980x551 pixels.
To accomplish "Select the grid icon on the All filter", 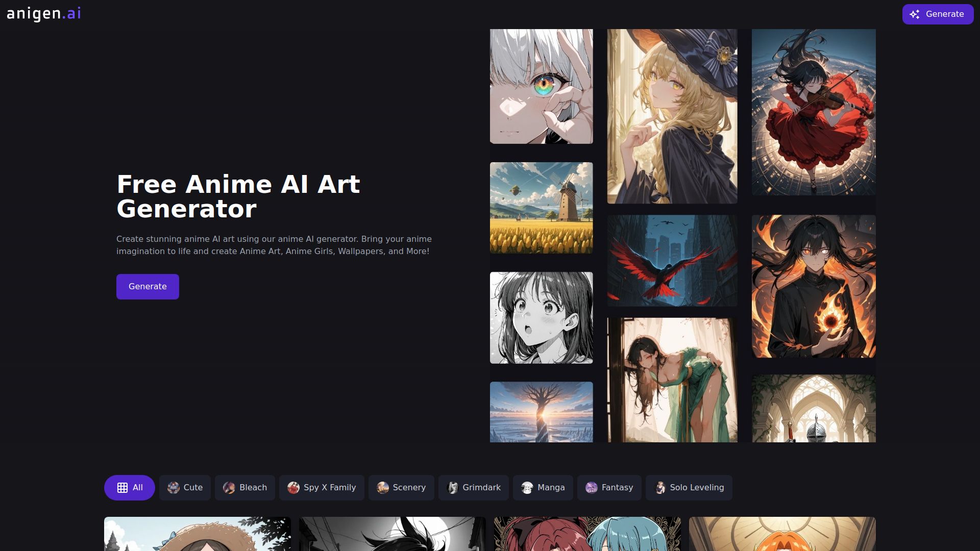I will 121,487.
